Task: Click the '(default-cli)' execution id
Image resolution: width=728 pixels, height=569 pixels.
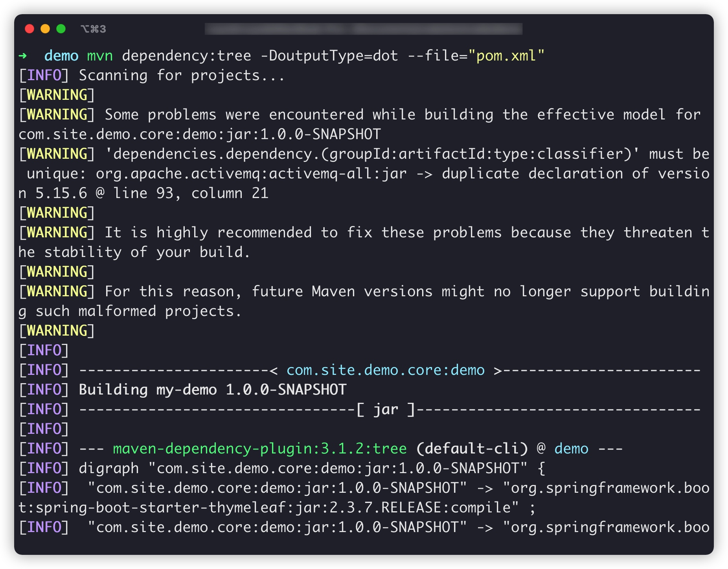Action: [472, 449]
